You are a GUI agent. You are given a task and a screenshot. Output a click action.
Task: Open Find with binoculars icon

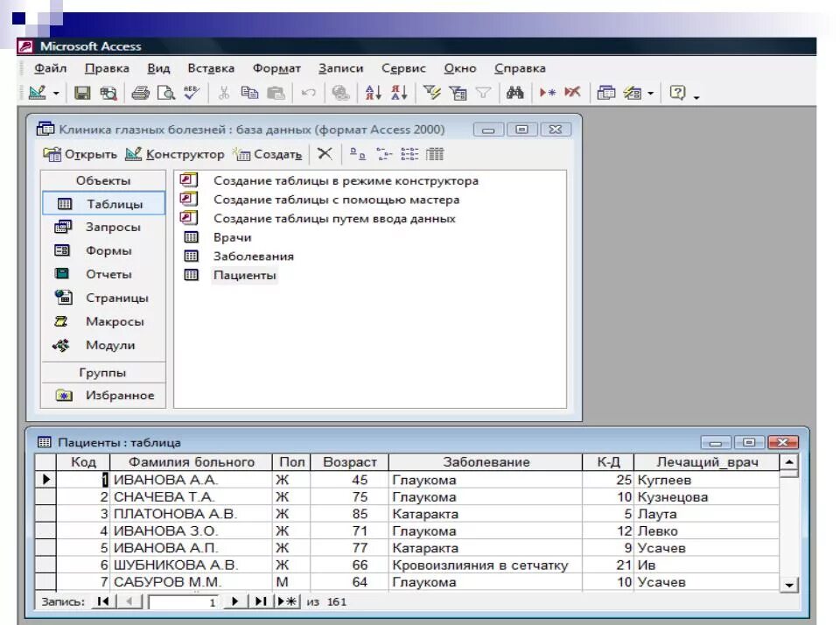[x=514, y=93]
